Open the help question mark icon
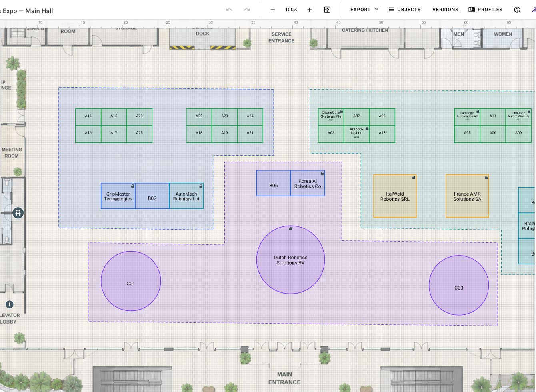The image size is (536, 392). tap(517, 10)
